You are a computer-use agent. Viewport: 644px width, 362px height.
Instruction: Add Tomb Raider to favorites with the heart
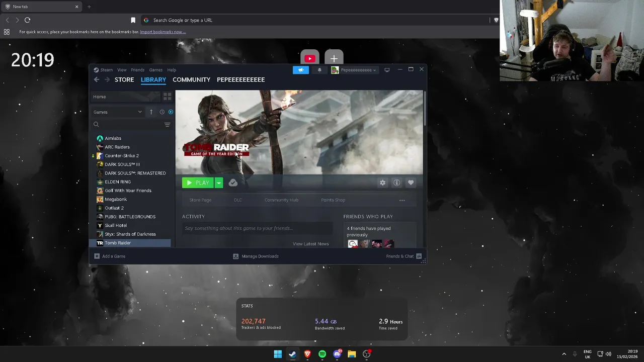(411, 183)
